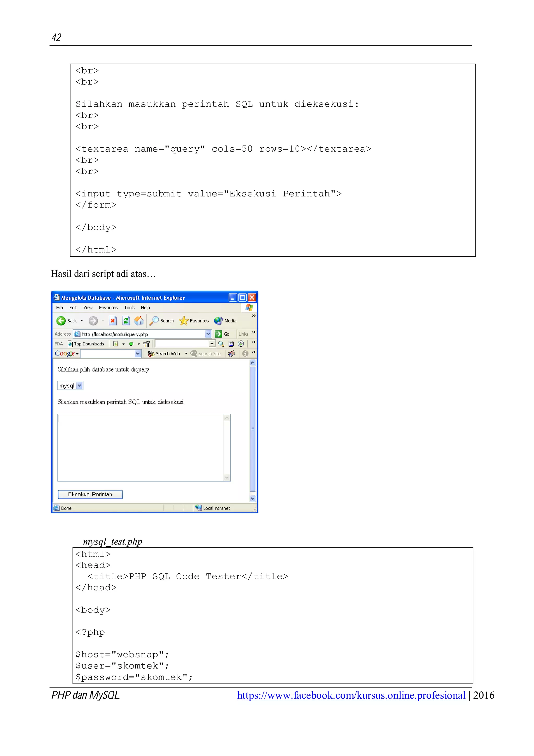Click the 'Done' status bar text
Screen dimensions: 534x756
[66, 508]
